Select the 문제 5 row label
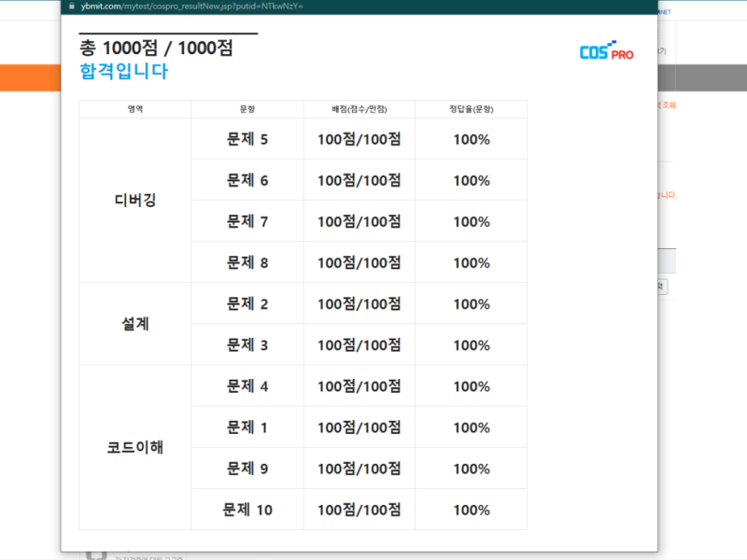 click(x=247, y=139)
